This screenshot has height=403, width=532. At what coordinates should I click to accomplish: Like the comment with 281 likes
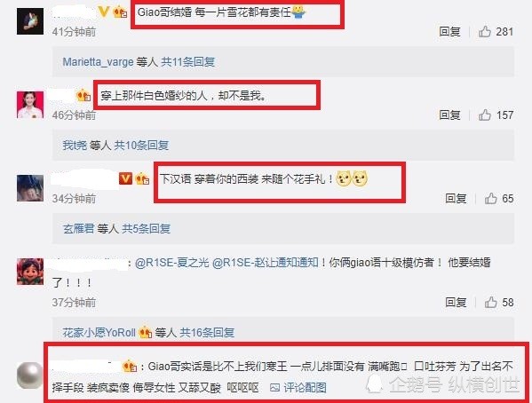coord(485,32)
